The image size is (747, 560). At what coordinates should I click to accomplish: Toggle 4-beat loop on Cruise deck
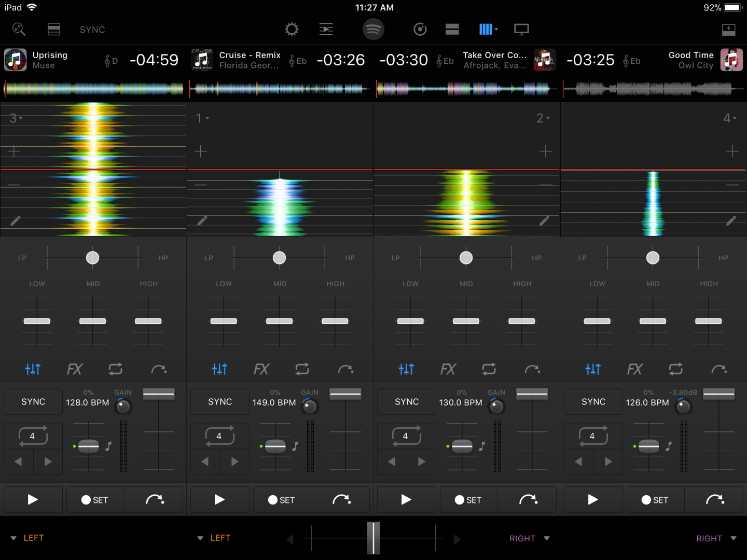tap(220, 436)
